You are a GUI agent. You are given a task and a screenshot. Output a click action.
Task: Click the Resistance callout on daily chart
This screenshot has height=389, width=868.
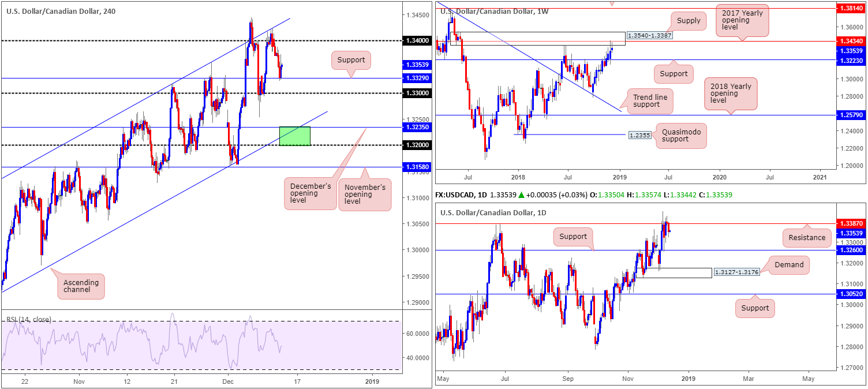(806, 237)
